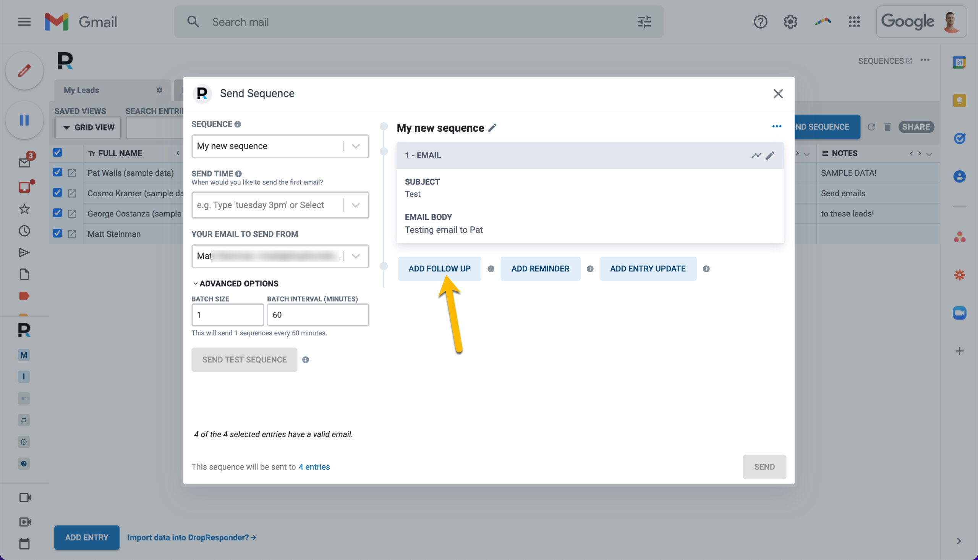Edit the 1 - EMAIL step pencil icon
978x560 pixels.
tap(770, 155)
